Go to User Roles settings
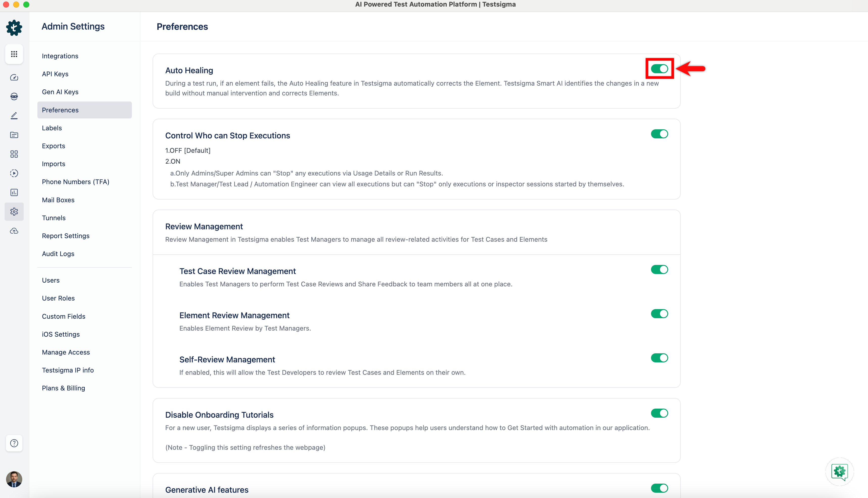This screenshot has height=498, width=868. [x=58, y=298]
